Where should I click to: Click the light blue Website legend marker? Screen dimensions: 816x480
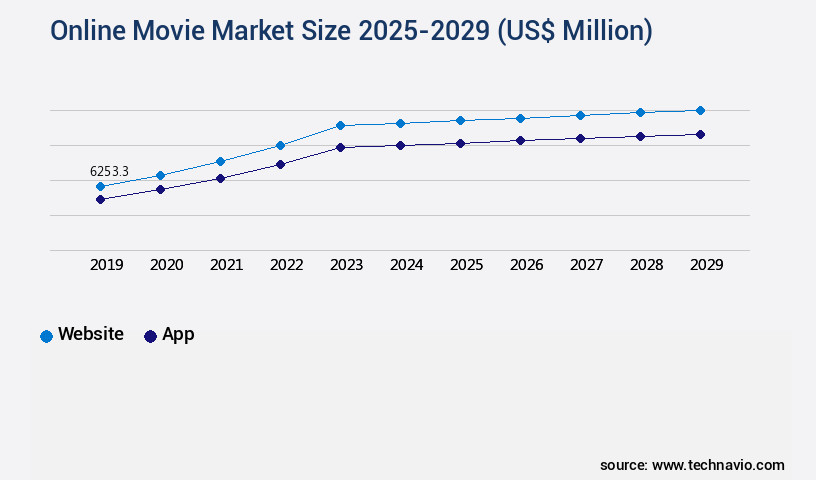46,336
